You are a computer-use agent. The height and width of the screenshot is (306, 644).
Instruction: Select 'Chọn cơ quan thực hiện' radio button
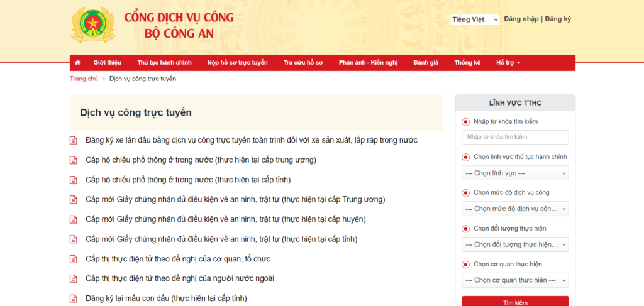(466, 264)
